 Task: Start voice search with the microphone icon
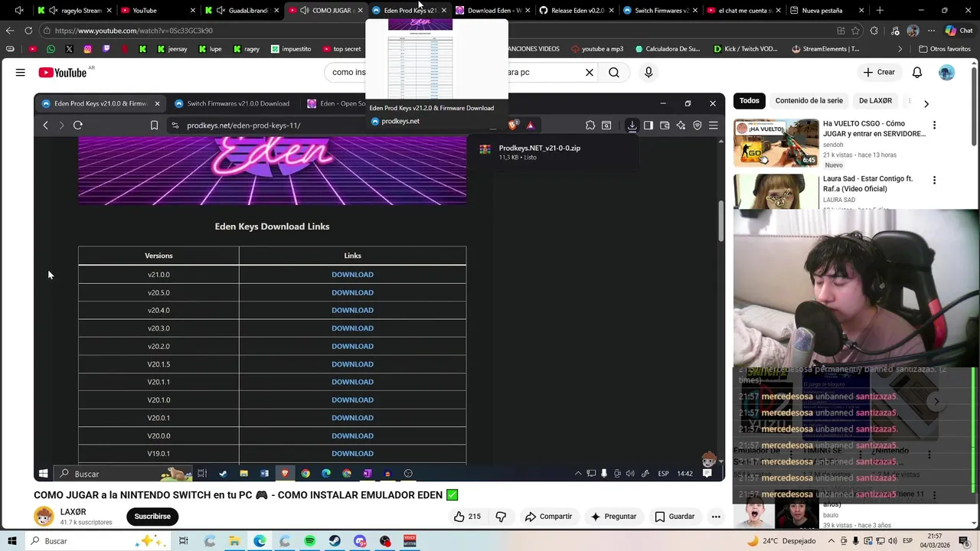pyautogui.click(x=648, y=72)
